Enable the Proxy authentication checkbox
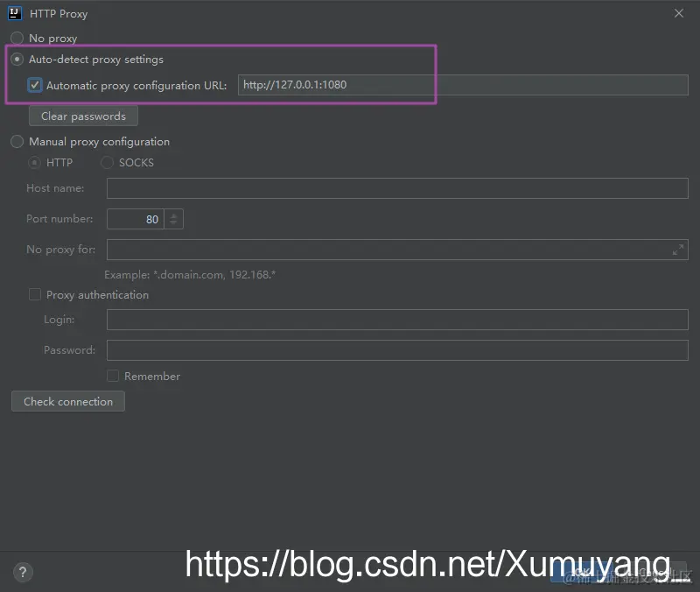The height and width of the screenshot is (592, 700). [x=35, y=294]
